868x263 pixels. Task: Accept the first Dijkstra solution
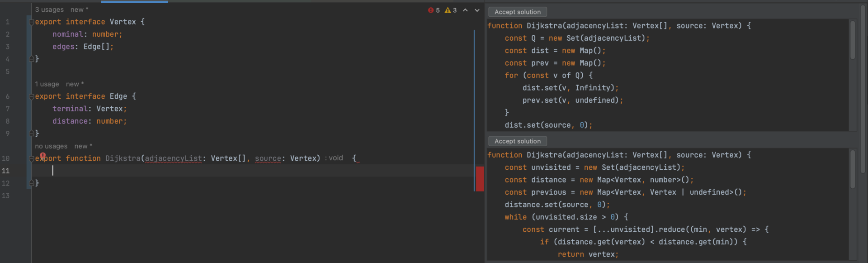pos(517,12)
